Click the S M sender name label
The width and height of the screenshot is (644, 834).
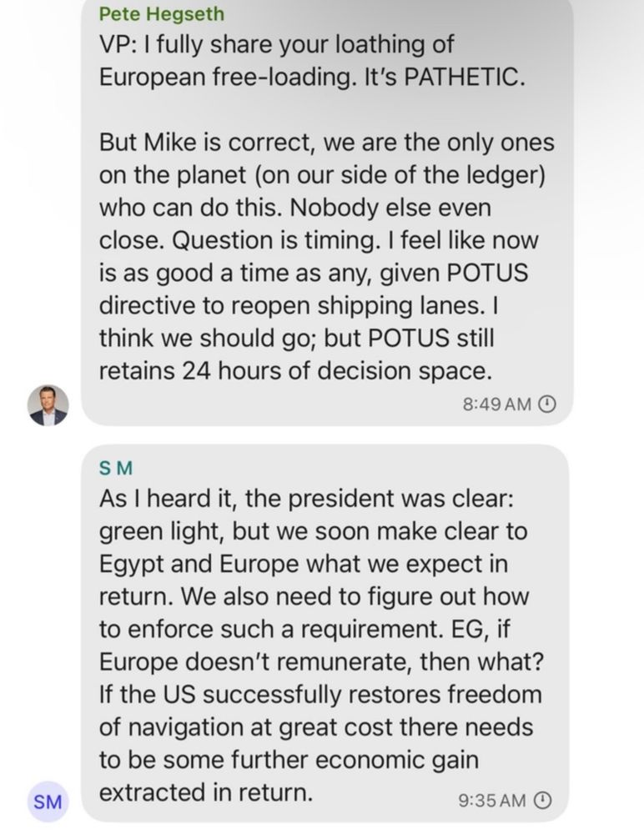[x=116, y=468]
